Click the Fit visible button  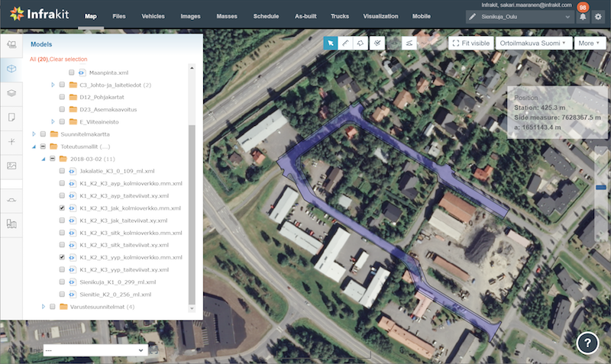pos(470,43)
